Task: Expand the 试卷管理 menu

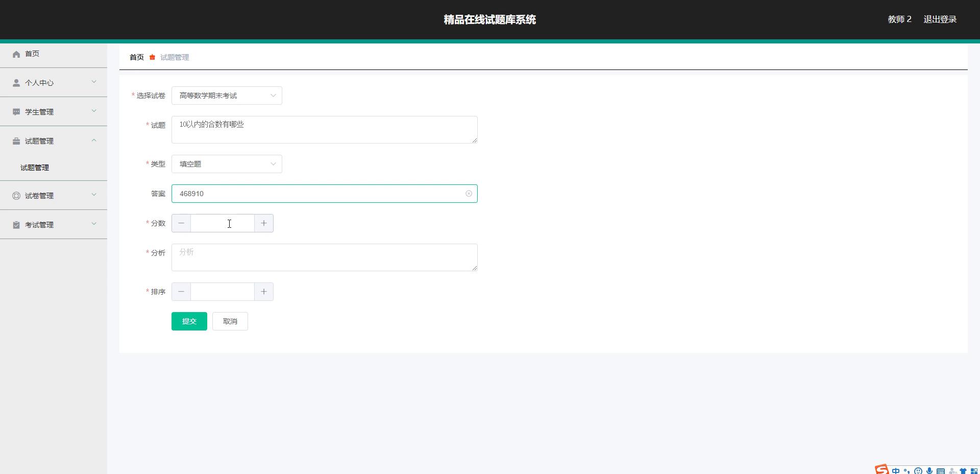Action: tap(54, 196)
